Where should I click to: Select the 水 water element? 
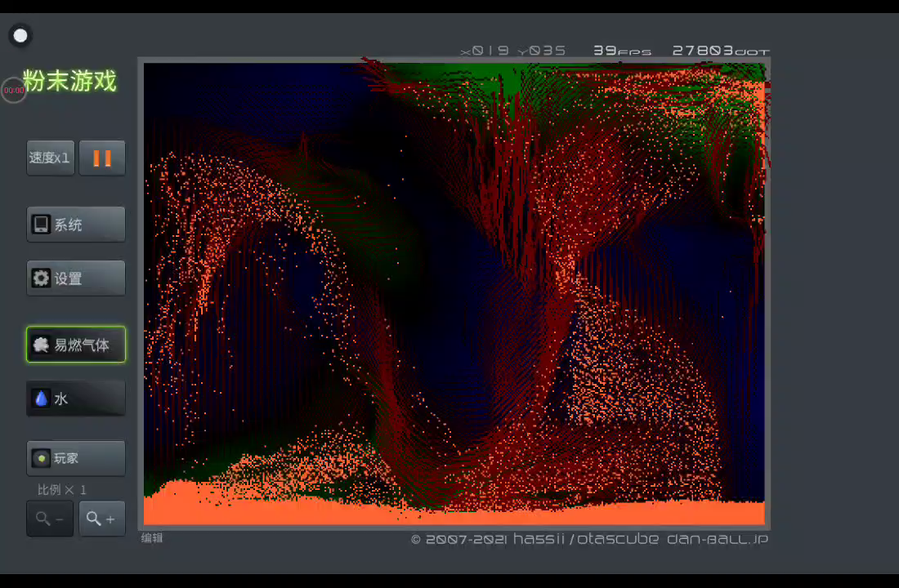click(x=76, y=399)
